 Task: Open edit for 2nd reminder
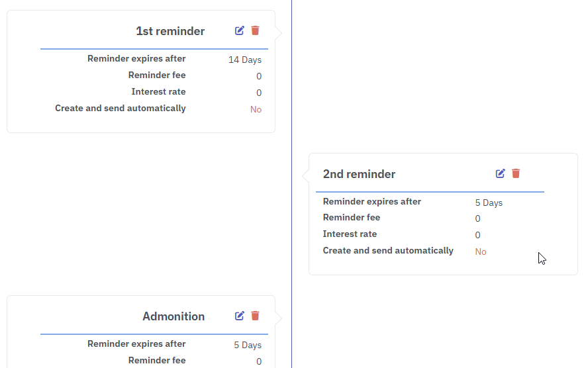[x=500, y=173]
